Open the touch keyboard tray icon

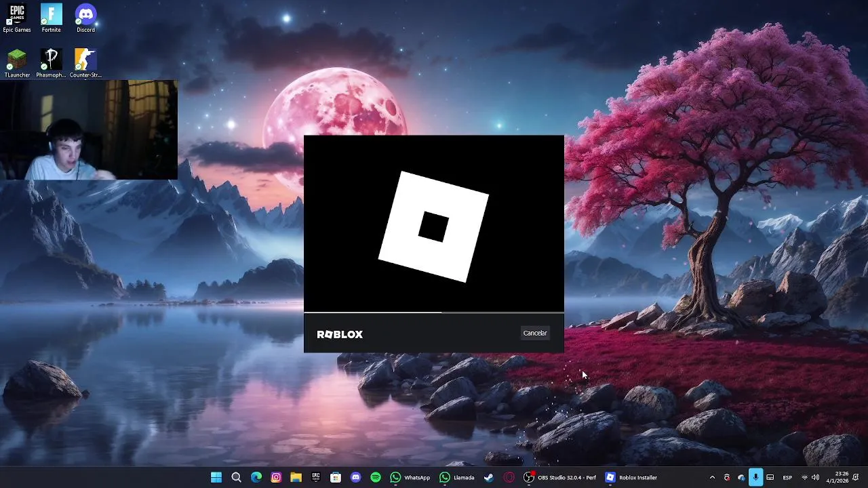(x=770, y=477)
